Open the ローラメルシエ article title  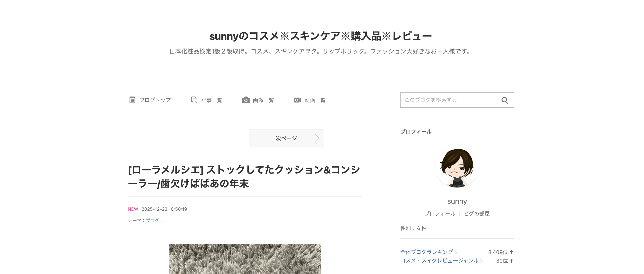244,177
